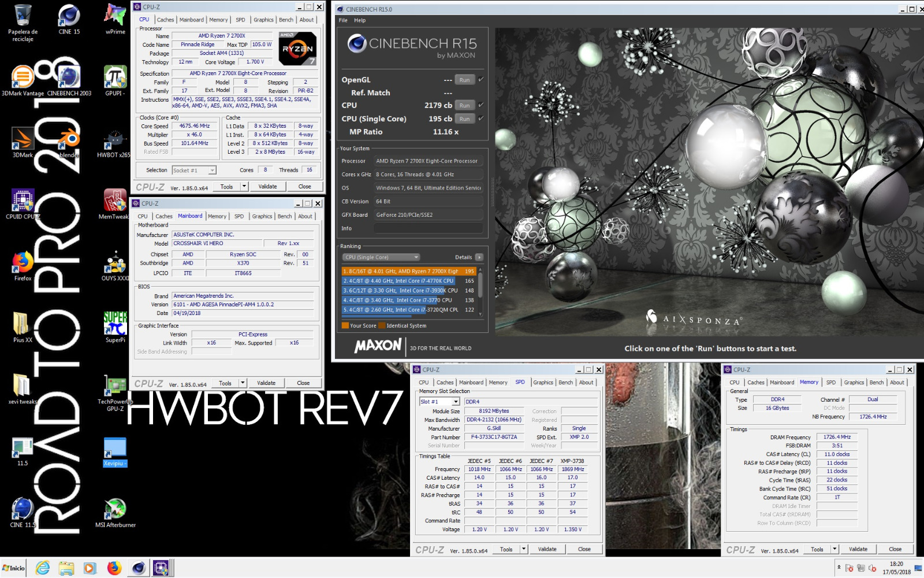924x578 pixels.
Task: Select the xevi tweaks folder icon
Action: [x=23, y=390]
